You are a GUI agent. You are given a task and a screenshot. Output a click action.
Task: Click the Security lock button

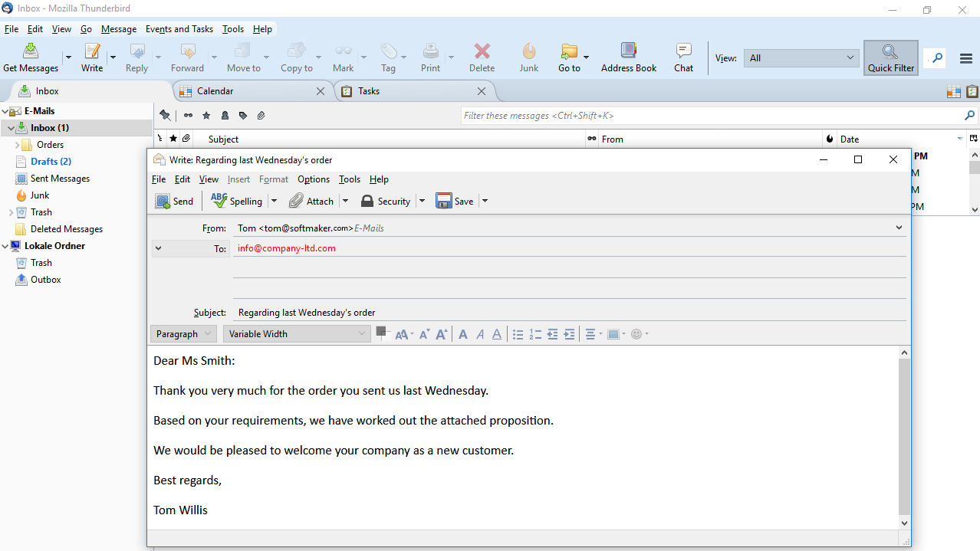[x=386, y=201]
